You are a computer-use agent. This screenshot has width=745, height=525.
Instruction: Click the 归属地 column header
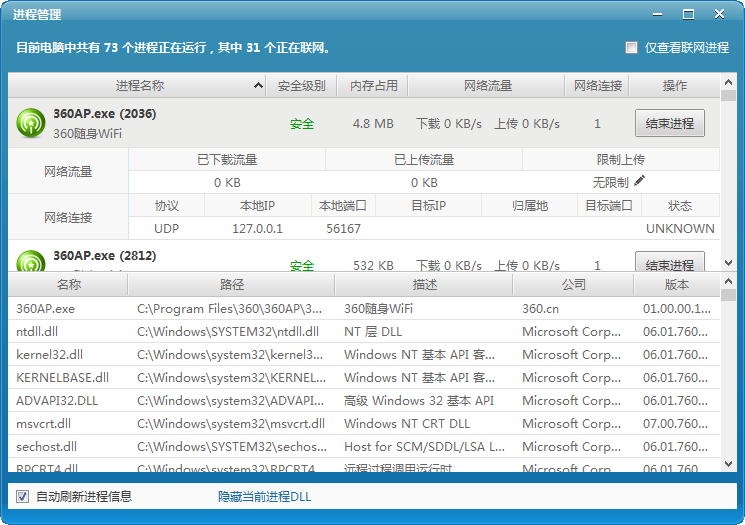coord(530,206)
